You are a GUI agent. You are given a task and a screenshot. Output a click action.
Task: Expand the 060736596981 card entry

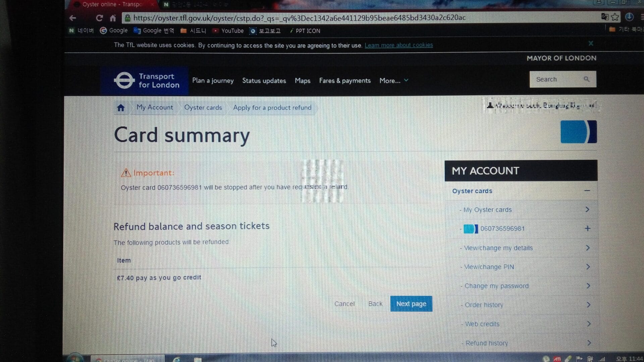coord(587,229)
